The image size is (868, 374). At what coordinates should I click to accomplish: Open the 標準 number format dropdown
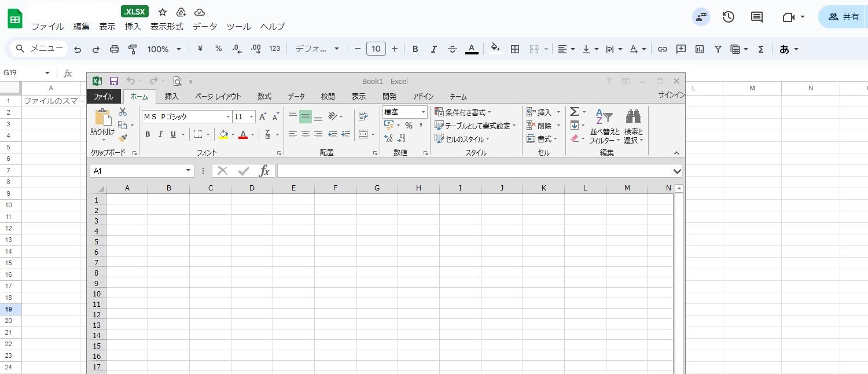(423, 112)
